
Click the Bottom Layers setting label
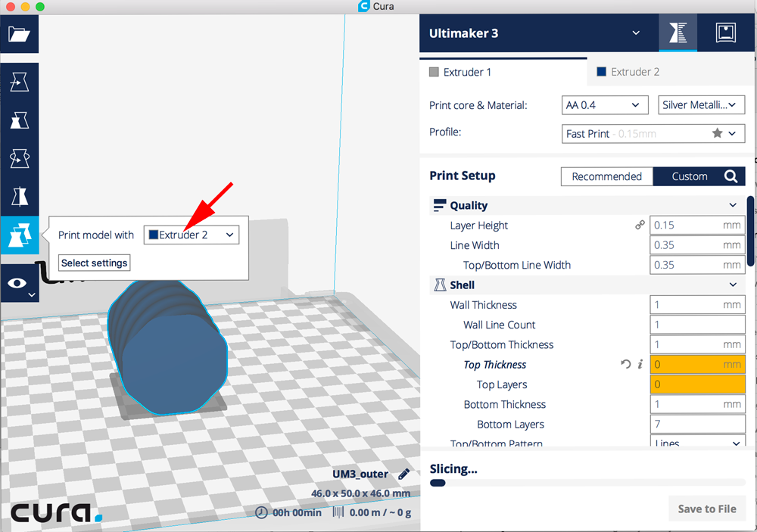(510, 425)
